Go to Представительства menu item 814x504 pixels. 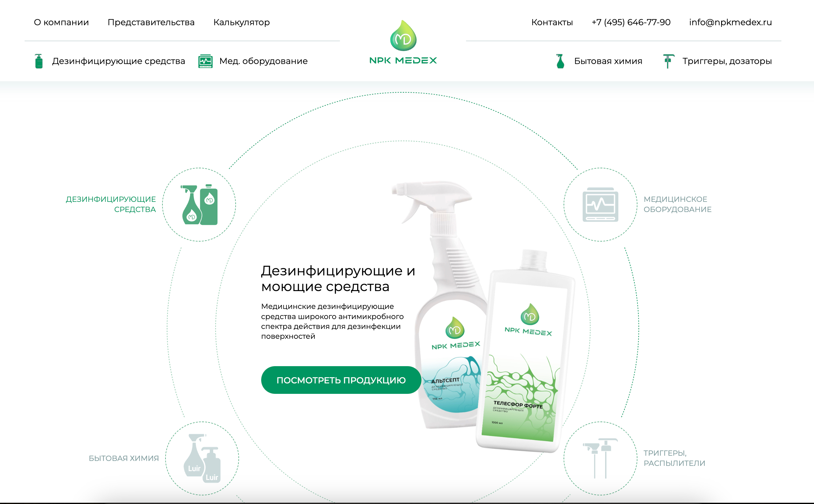[151, 22]
